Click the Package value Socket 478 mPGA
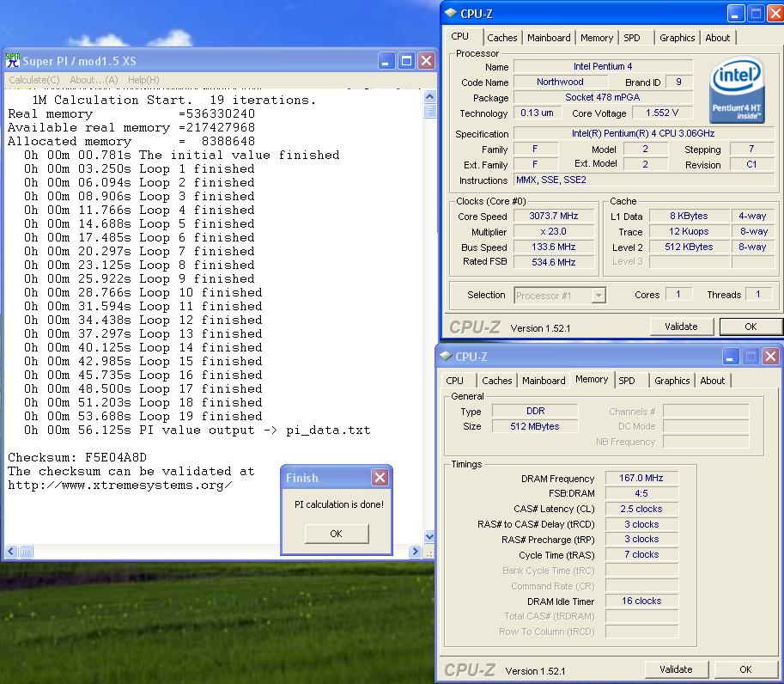Viewport: 784px width, 684px height. click(603, 97)
